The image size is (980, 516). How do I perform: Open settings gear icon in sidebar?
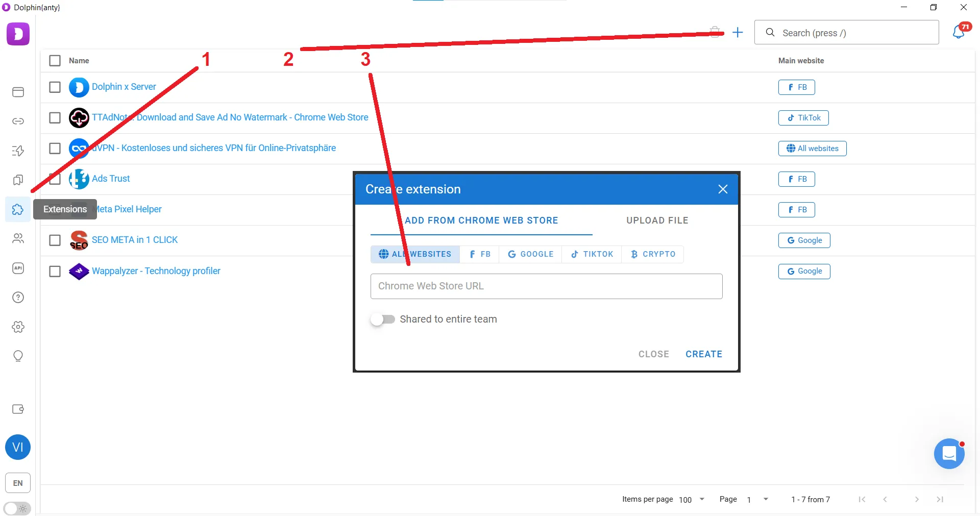[18, 327]
